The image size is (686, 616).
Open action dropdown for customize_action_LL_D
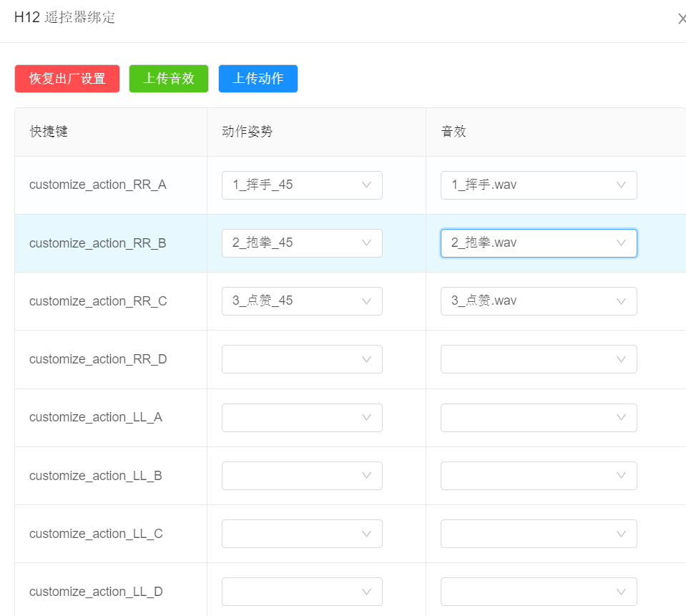click(302, 592)
